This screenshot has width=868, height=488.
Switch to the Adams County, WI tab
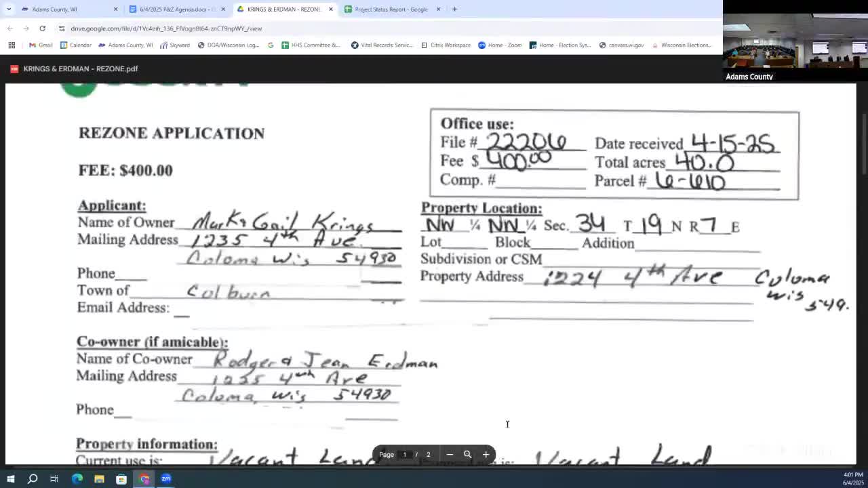click(x=68, y=9)
